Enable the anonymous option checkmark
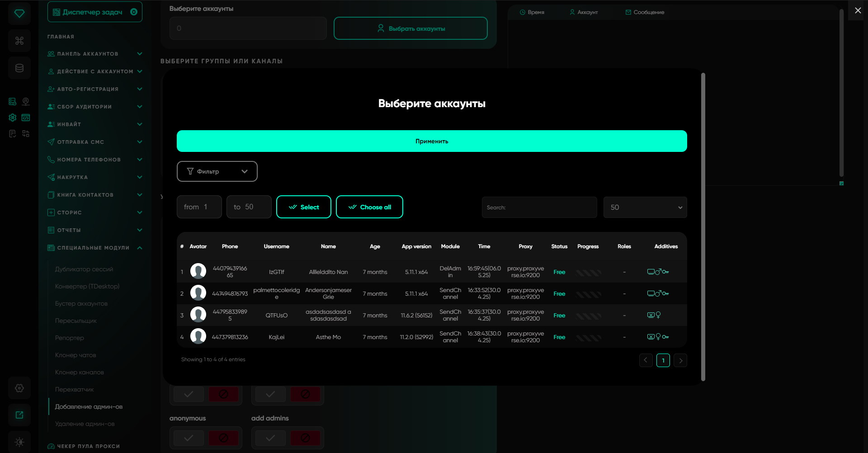 click(x=189, y=438)
